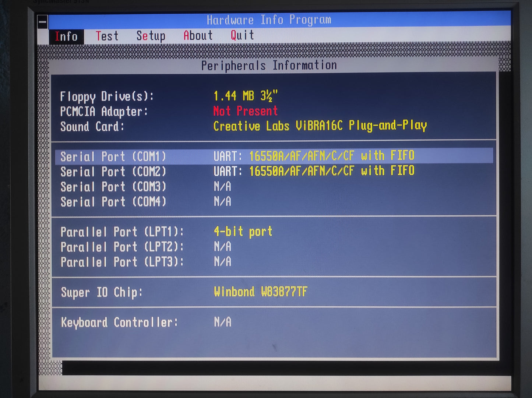Open the About menu
This screenshot has height=398, width=532.
coord(198,35)
